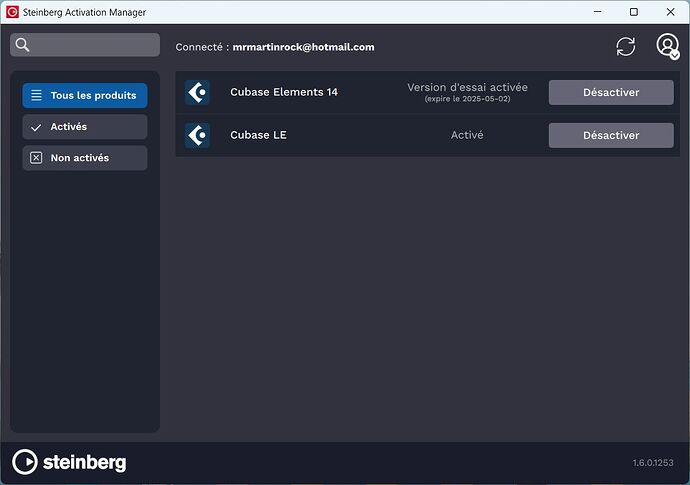The width and height of the screenshot is (690, 485).
Task: Click the Cubase LE name
Action: pyautogui.click(x=258, y=135)
